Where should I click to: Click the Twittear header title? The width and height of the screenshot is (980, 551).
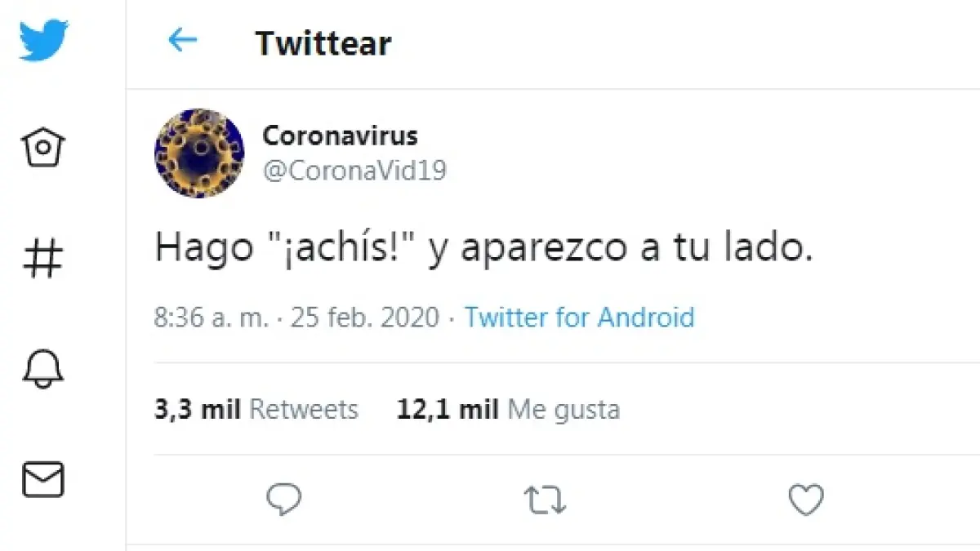323,42
